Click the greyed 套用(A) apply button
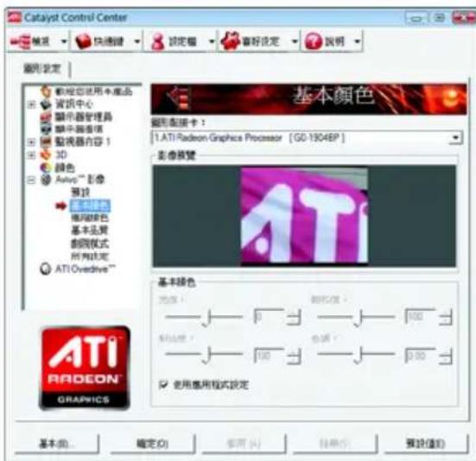 click(244, 444)
